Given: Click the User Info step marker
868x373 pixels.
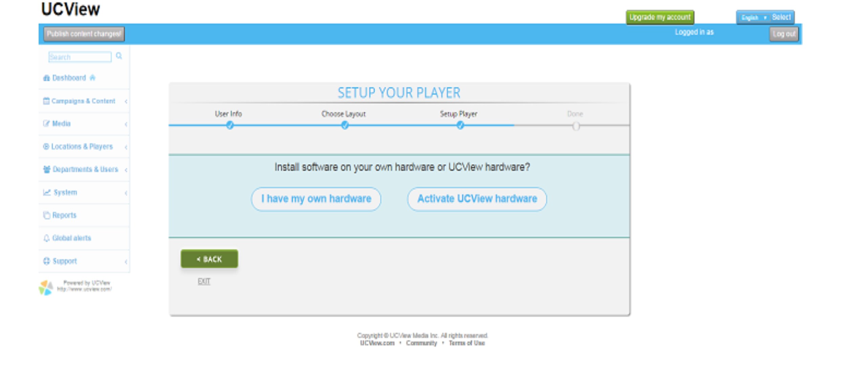Looking at the screenshot, I should [230, 126].
